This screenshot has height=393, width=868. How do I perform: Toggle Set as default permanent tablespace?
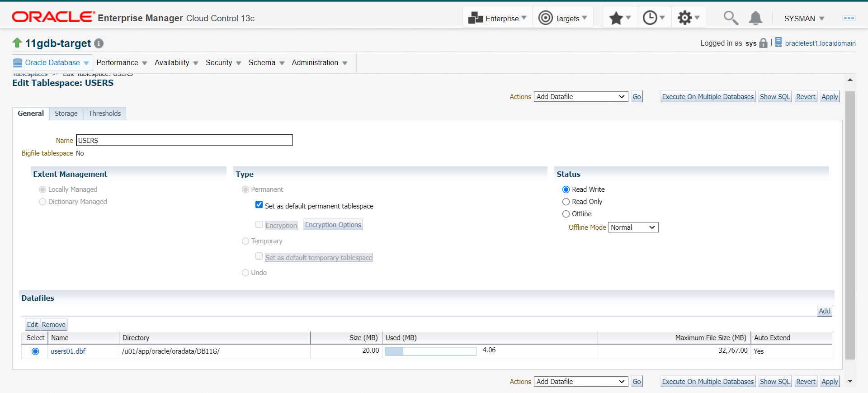pos(259,204)
